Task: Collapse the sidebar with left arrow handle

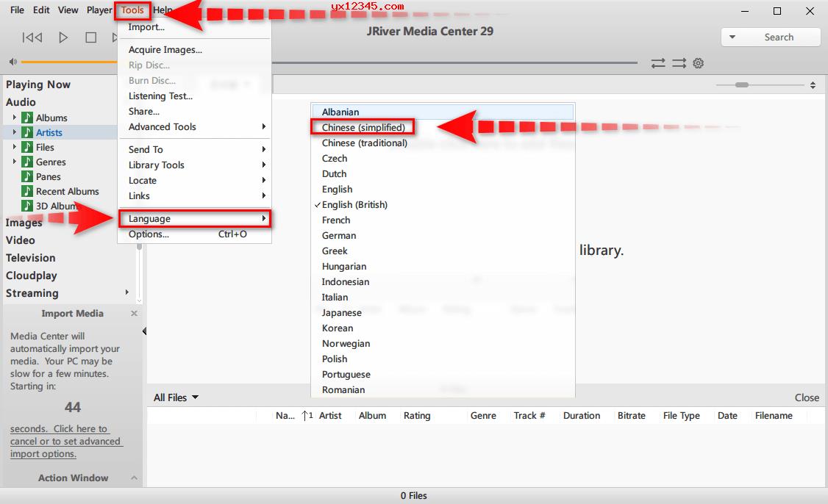Action: [x=144, y=331]
